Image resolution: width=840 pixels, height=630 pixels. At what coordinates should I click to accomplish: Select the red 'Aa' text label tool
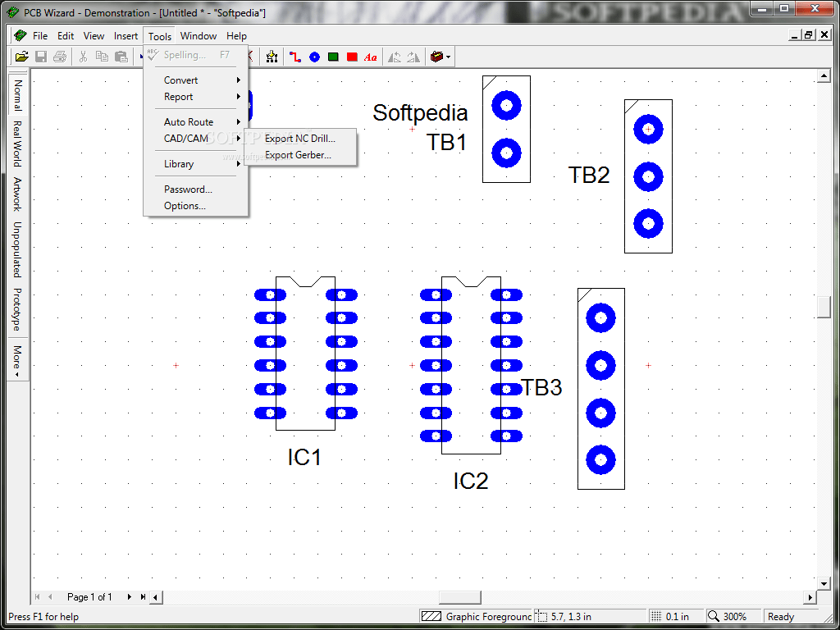pyautogui.click(x=370, y=57)
